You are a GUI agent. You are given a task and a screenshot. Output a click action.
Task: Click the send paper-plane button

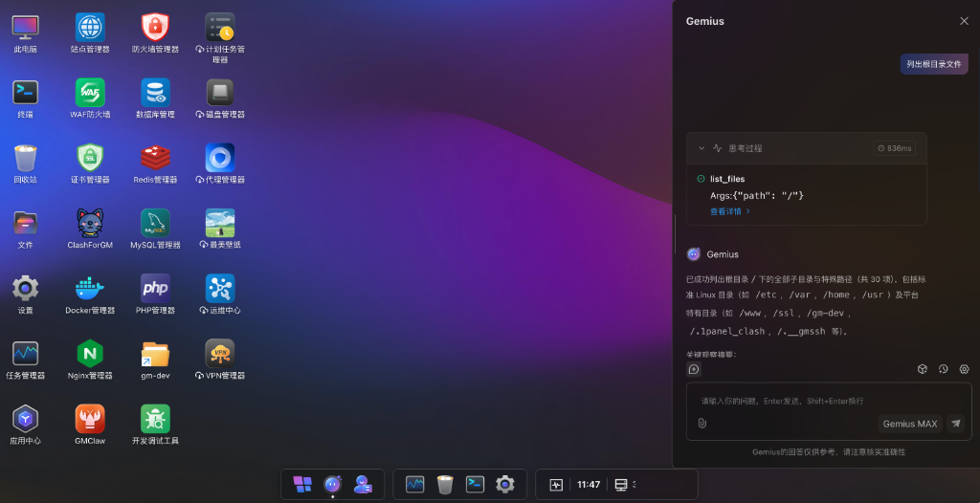(x=956, y=424)
